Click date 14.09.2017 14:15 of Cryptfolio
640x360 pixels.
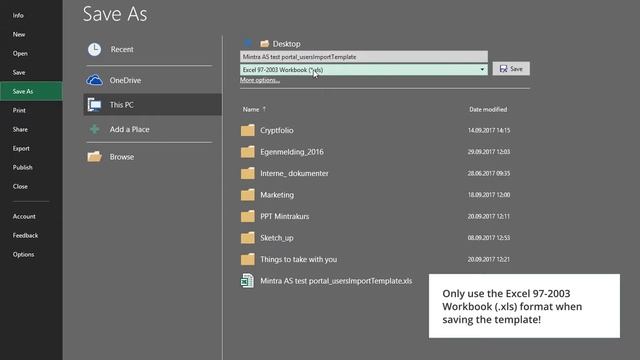click(x=489, y=130)
